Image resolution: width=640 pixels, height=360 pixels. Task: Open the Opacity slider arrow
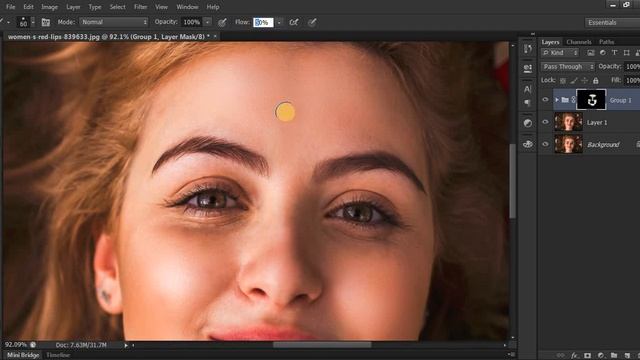208,22
